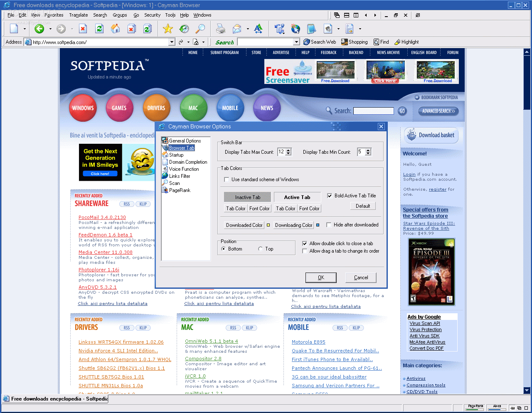Select General Options in options tree
The width and height of the screenshot is (532, 413).
tap(185, 141)
